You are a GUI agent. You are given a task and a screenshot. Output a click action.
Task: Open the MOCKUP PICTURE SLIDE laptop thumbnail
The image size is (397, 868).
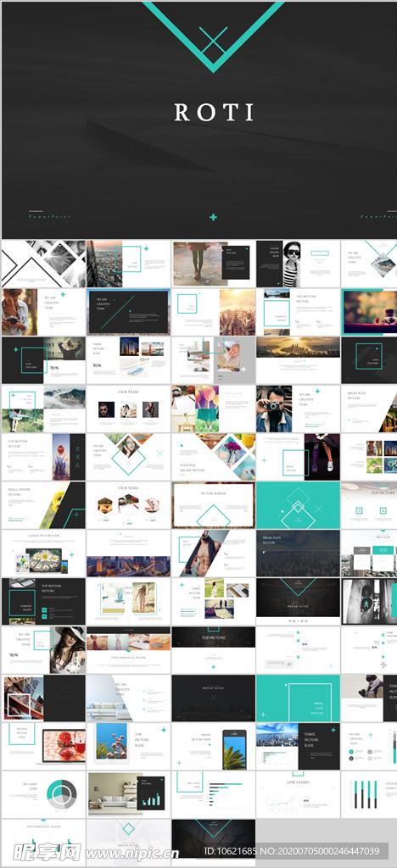(x=44, y=746)
